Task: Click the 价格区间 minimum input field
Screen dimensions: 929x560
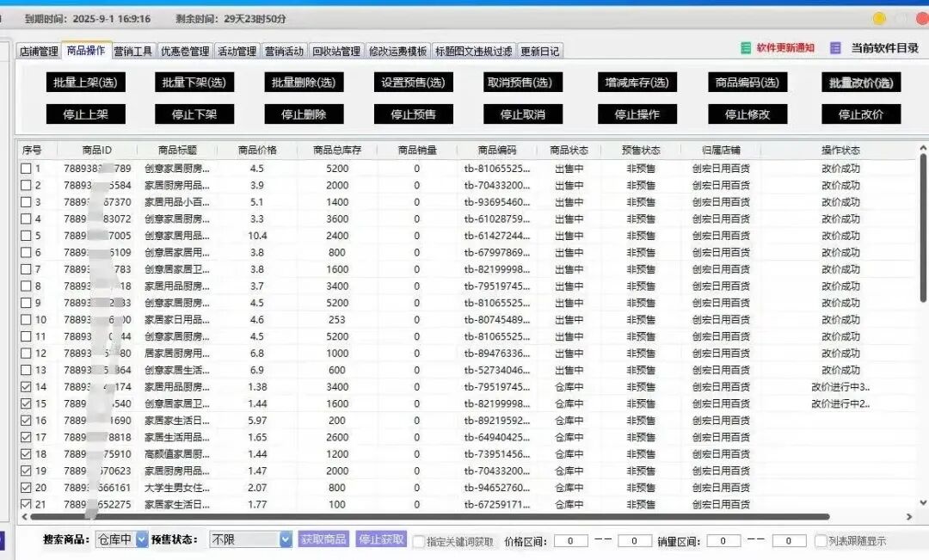Action: (x=570, y=540)
